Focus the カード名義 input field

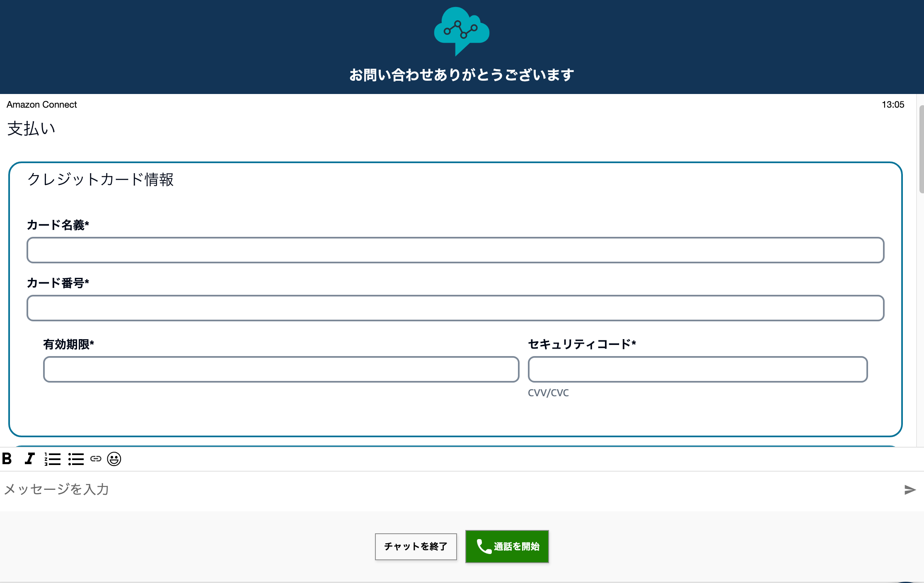point(455,250)
